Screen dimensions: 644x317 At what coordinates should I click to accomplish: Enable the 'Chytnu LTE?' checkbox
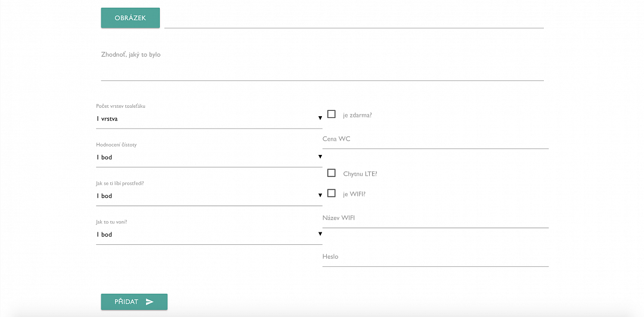332,173
